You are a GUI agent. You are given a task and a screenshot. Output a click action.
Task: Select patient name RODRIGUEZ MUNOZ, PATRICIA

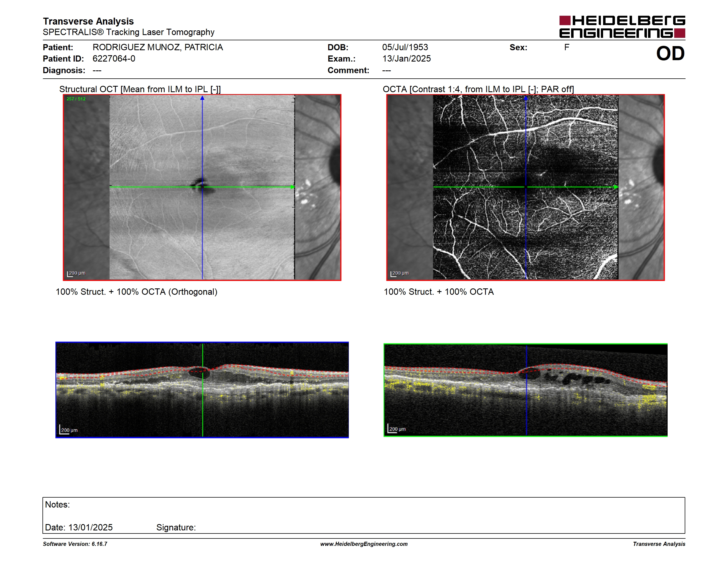158,47
